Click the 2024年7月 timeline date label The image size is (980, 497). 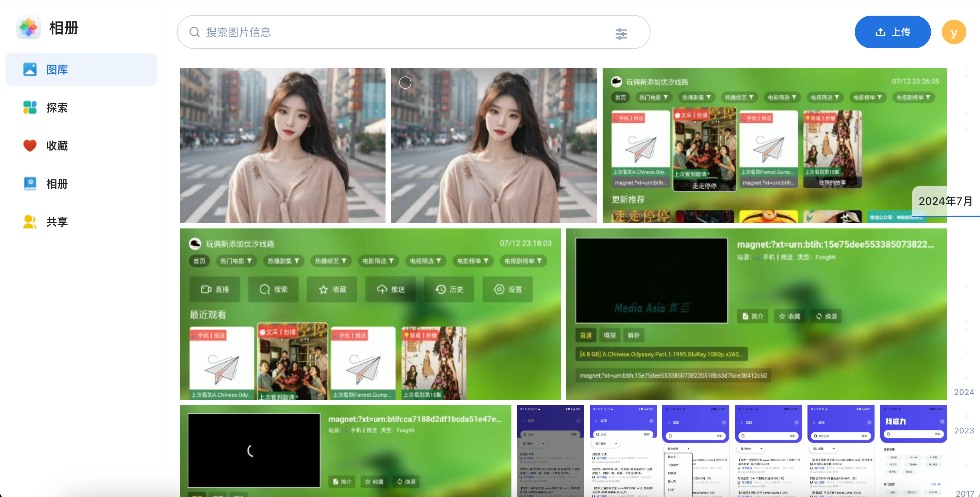[x=945, y=201]
